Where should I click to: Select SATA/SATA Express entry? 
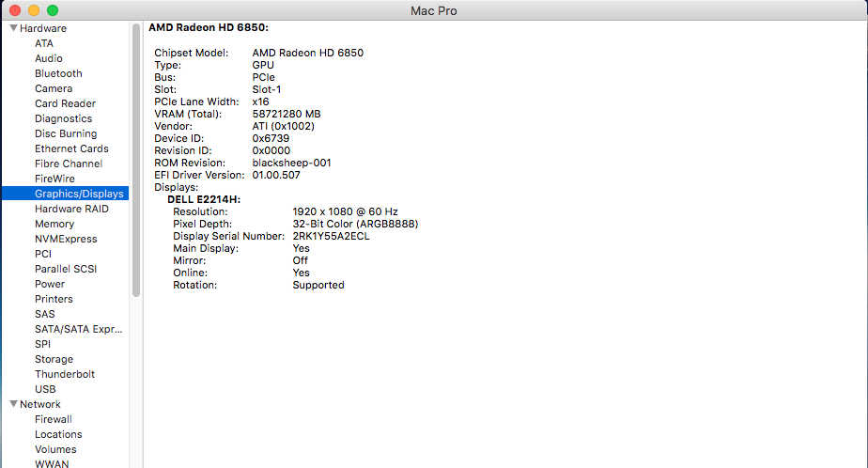(79, 329)
